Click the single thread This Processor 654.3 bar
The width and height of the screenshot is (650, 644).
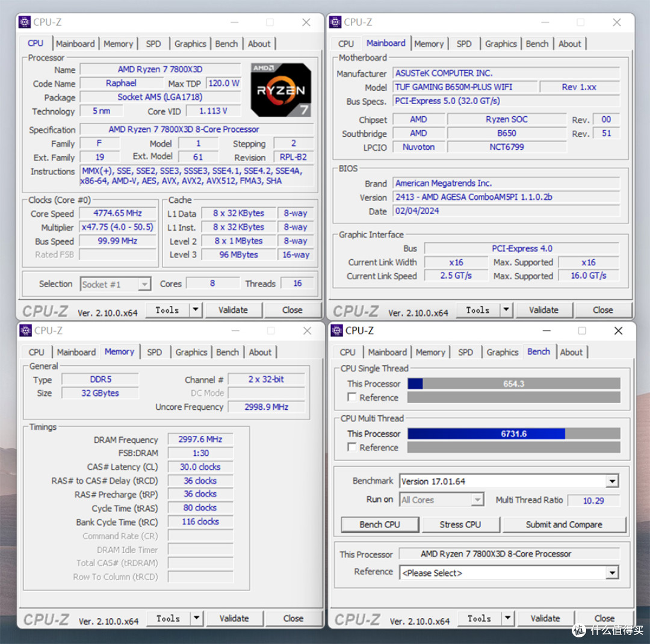pyautogui.click(x=513, y=383)
